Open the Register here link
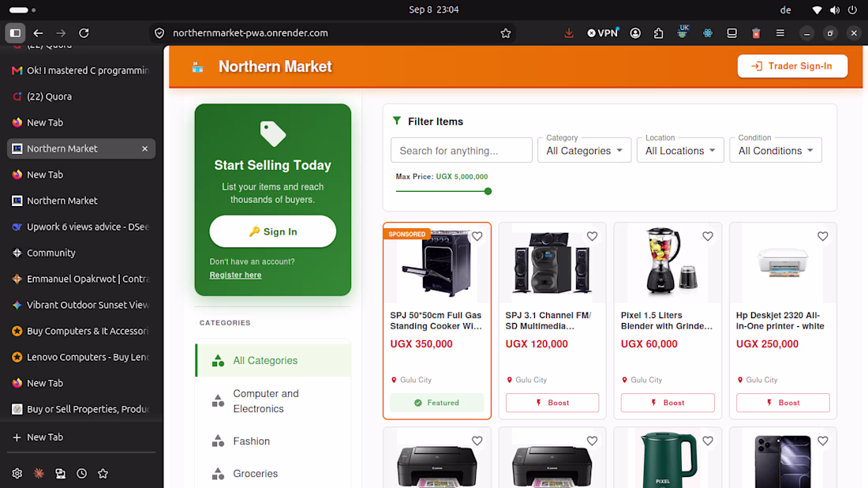The height and width of the screenshot is (488, 868). pos(235,276)
